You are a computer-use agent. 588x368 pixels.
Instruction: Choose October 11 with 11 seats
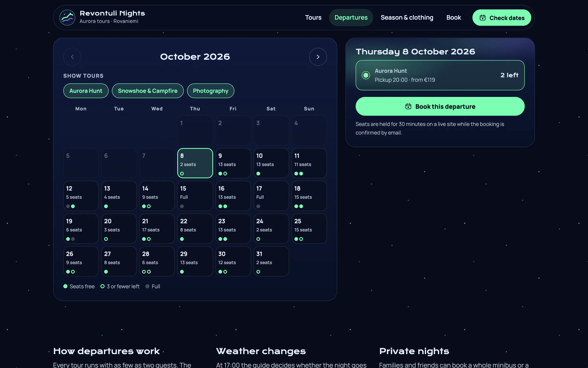[x=309, y=163]
